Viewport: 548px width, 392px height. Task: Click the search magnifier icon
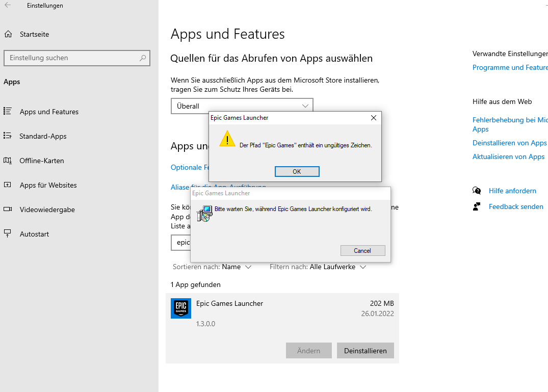coord(143,58)
